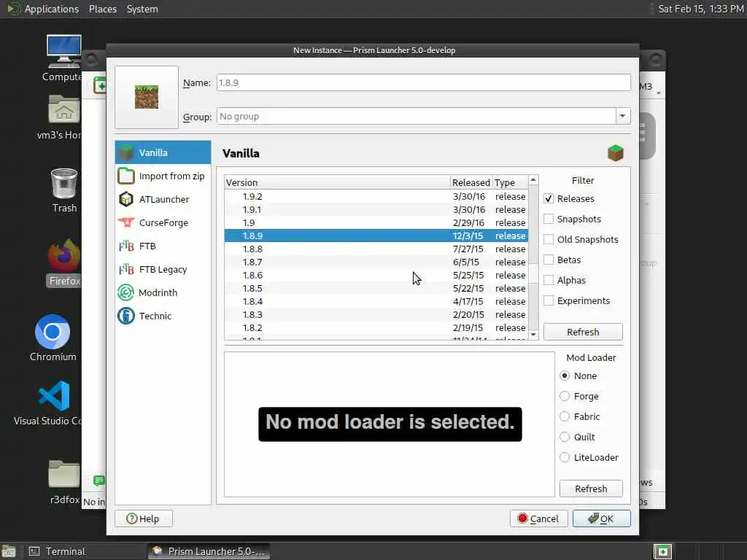Toggle the Betas filter checkbox
Screen dimensions: 747x560
click(549, 260)
